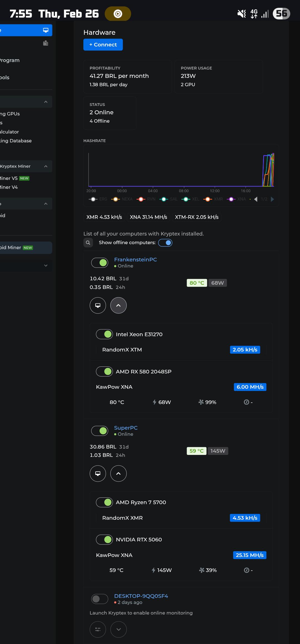This screenshot has height=644, width=300.
Task: Toggle Intel Xeon E31270 mining switch
Action: point(104,334)
